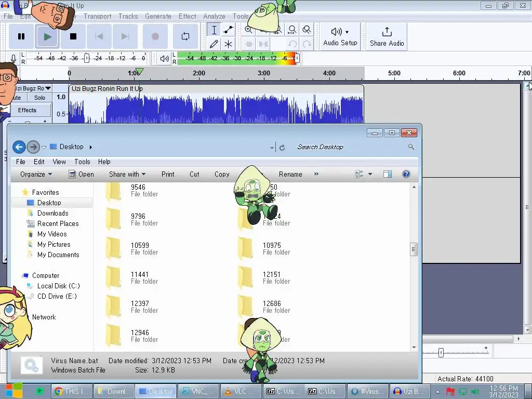This screenshot has height=399, width=532.
Task: Click Trim audio outside selection icon
Action: click(249, 44)
